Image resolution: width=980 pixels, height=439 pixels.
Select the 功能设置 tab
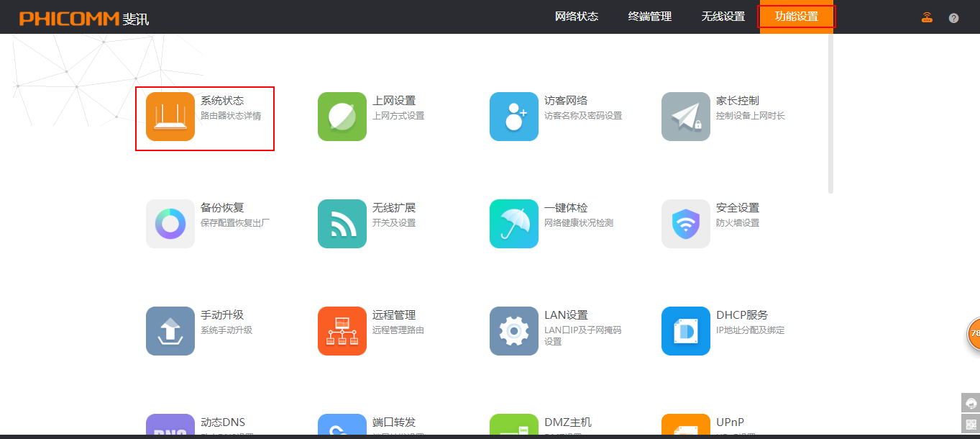[x=797, y=17]
